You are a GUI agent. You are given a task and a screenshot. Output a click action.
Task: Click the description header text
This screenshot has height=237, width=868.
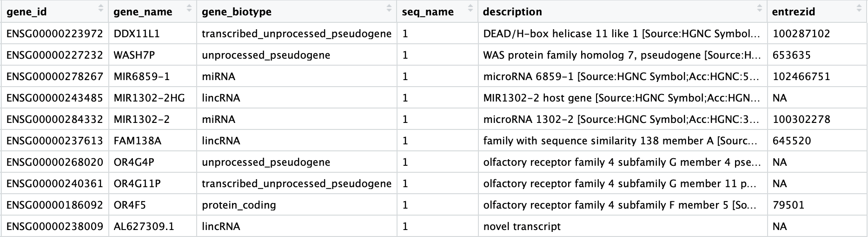(x=512, y=12)
